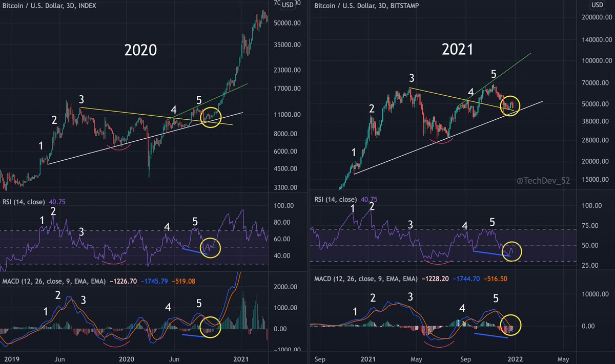This screenshot has width=615, height=364.
Task: Click the May label on the right time axis
Action: pos(563,359)
